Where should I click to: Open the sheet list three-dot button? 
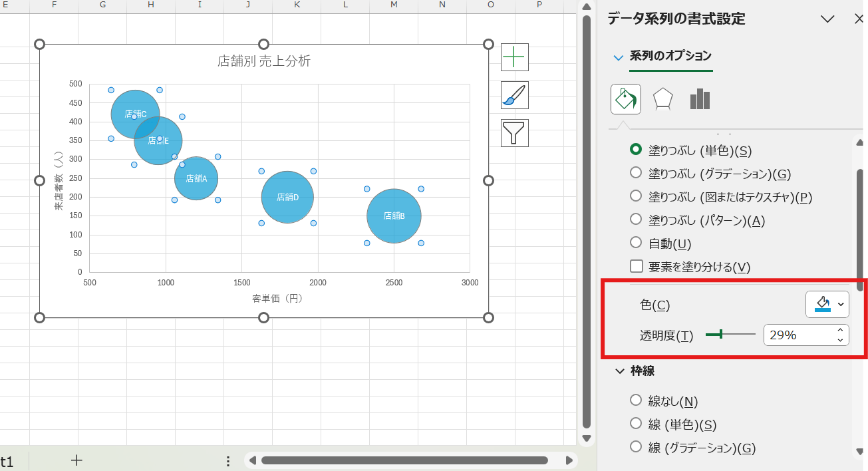pyautogui.click(x=228, y=460)
